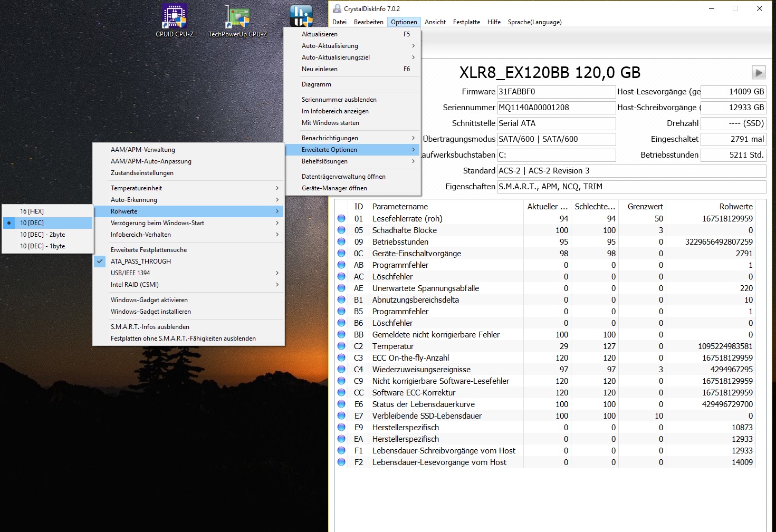Toggle Im Infobereich anzeigen option
The image size is (776, 532).
pos(352,111)
